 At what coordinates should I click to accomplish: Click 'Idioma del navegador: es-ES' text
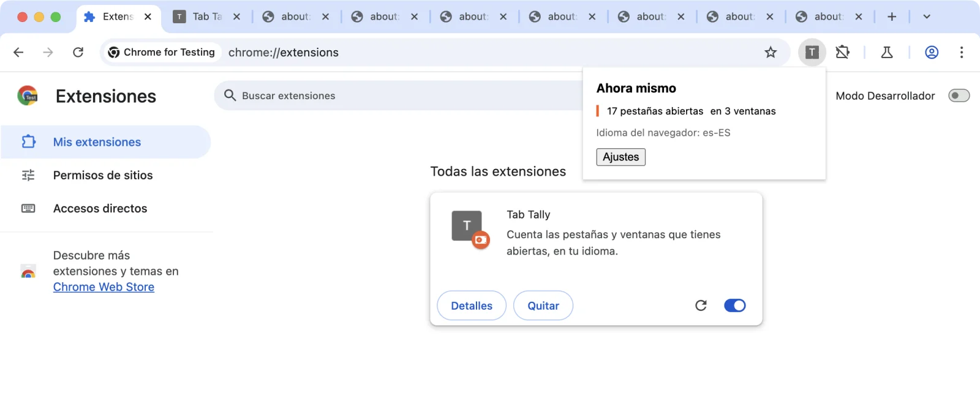pos(663,132)
